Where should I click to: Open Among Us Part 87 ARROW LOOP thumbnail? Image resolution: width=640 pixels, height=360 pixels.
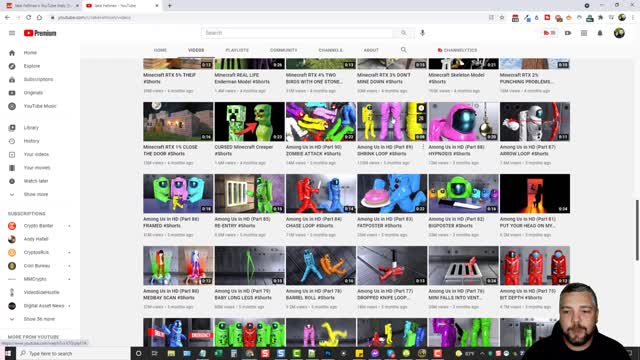535,122
